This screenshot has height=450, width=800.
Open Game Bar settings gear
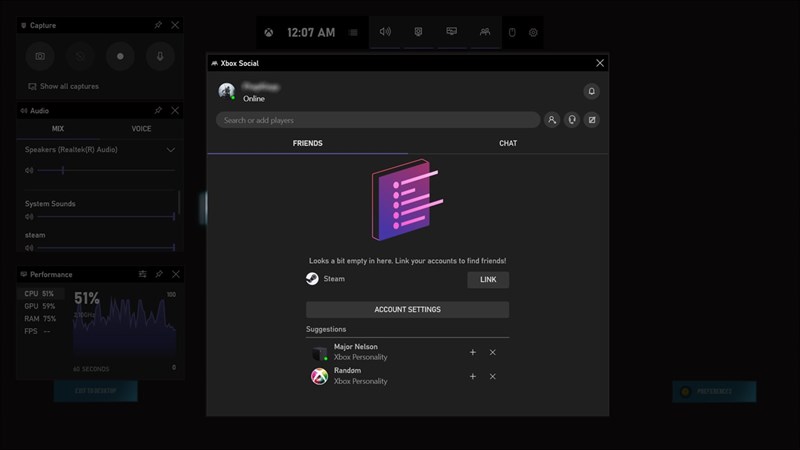(533, 33)
